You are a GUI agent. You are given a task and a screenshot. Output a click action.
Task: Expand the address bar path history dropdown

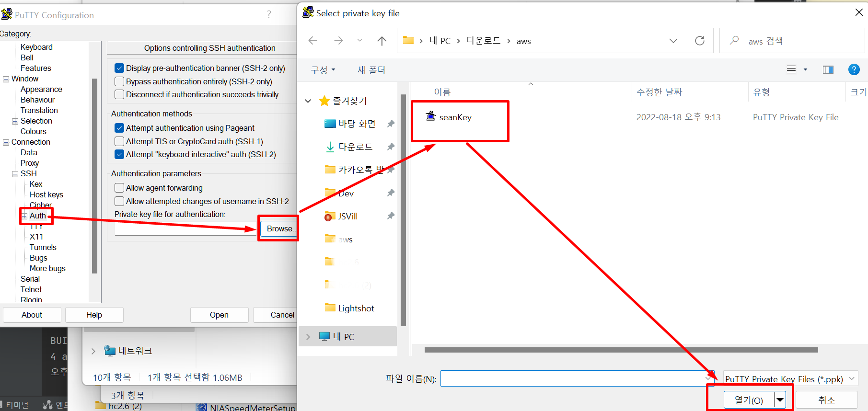(673, 41)
